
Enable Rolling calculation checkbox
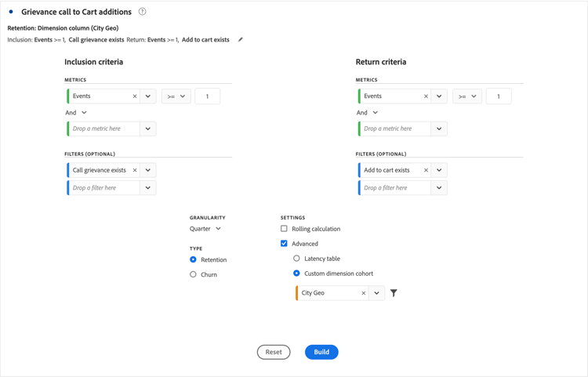pyautogui.click(x=285, y=229)
